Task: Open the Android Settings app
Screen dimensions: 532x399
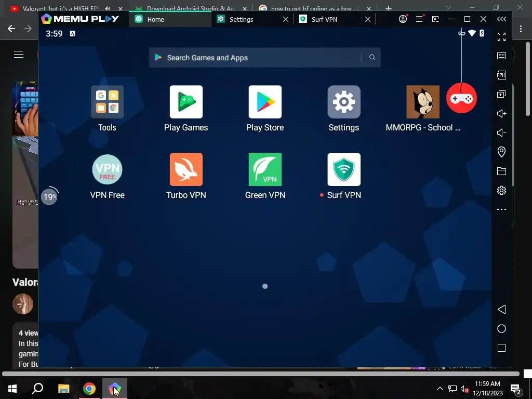Action: [344, 102]
